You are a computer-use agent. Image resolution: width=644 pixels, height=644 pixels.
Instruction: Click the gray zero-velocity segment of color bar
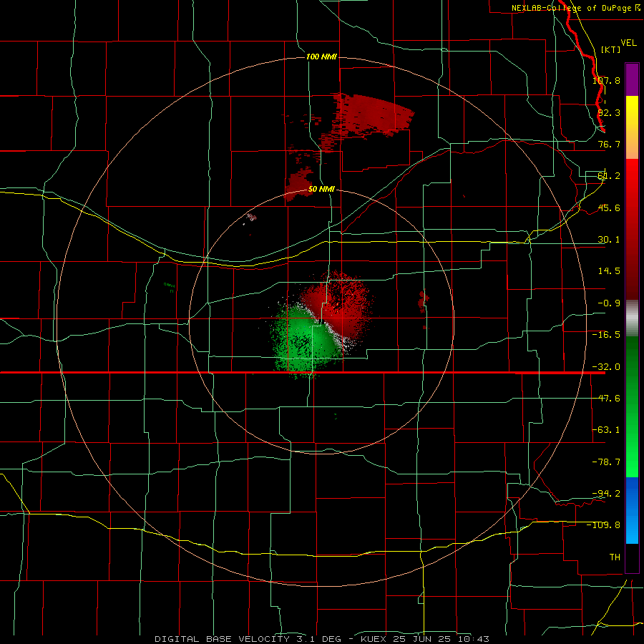click(x=632, y=318)
